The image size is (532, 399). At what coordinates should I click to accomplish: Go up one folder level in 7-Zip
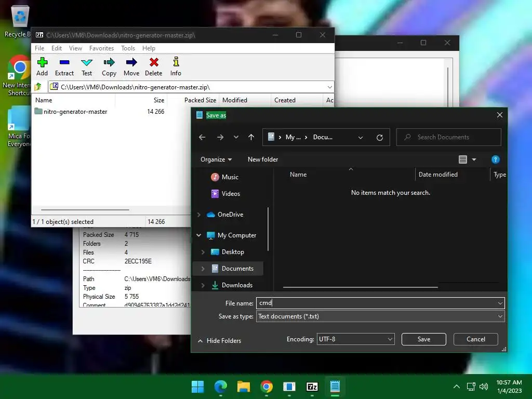(38, 87)
